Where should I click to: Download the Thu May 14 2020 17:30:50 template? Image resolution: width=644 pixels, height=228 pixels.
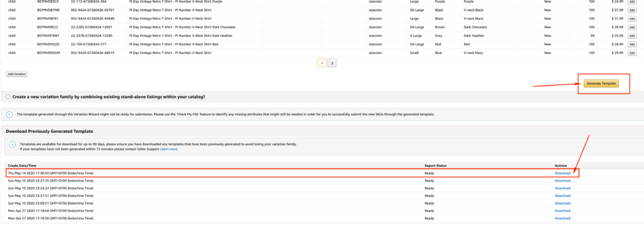tap(562, 173)
